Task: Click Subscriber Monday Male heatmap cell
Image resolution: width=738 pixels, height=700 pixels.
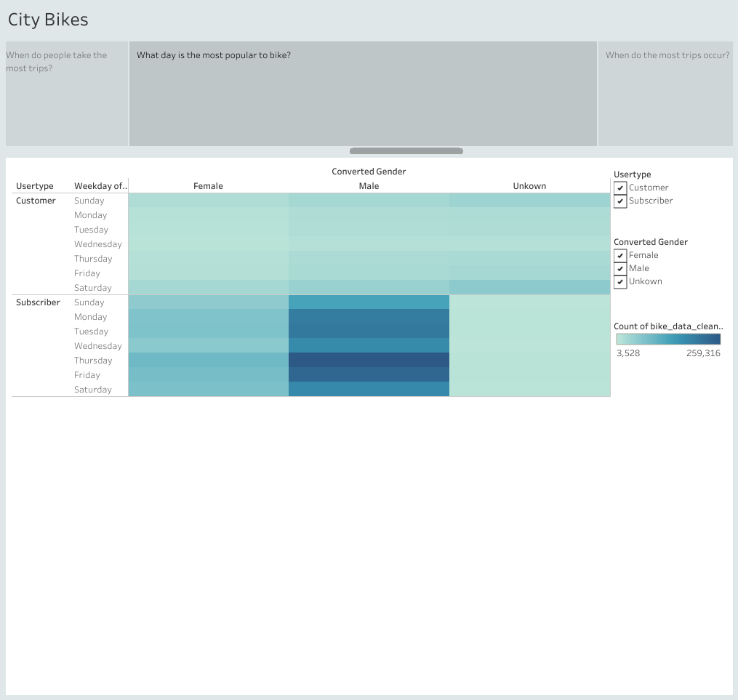Action: pyautogui.click(x=369, y=317)
